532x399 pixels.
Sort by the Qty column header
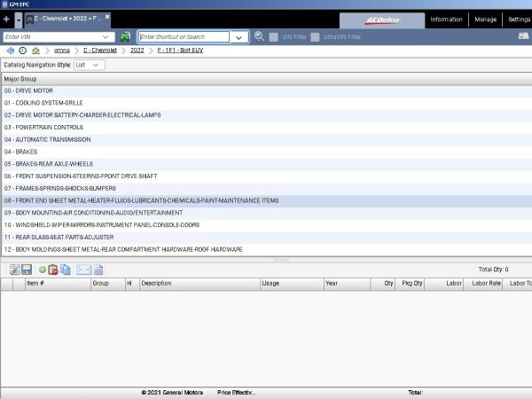[383, 284]
